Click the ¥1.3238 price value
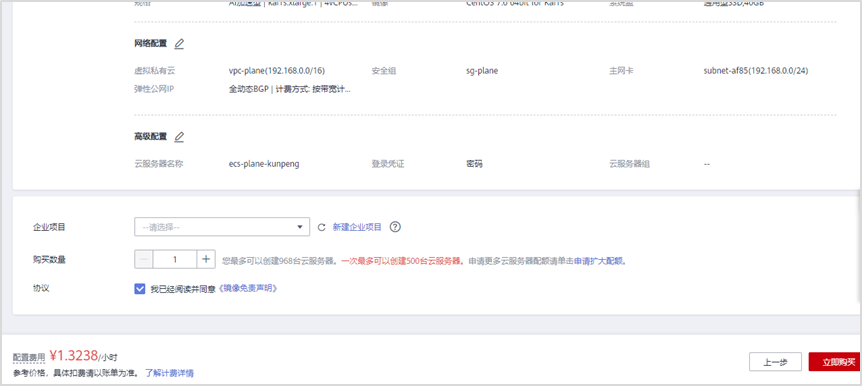This screenshot has width=862, height=386. pyautogui.click(x=74, y=355)
